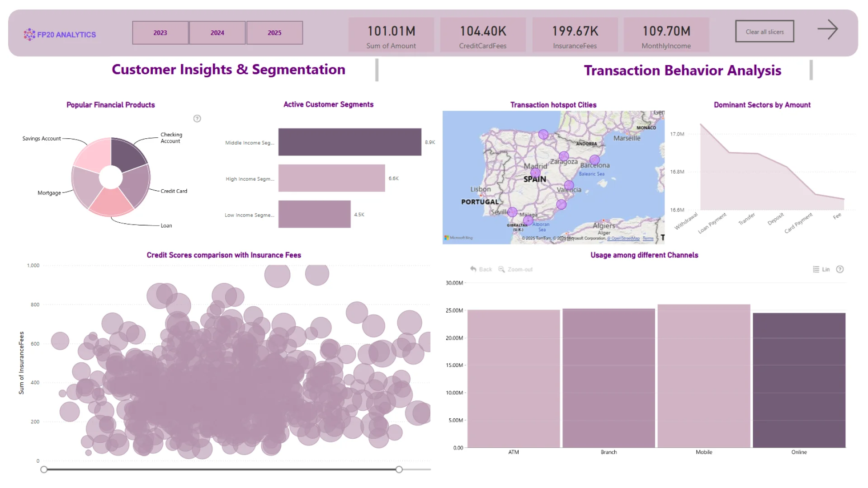The height and width of the screenshot is (488, 868).
Task: Click left handle of scatter zoom slider
Action: point(44,469)
